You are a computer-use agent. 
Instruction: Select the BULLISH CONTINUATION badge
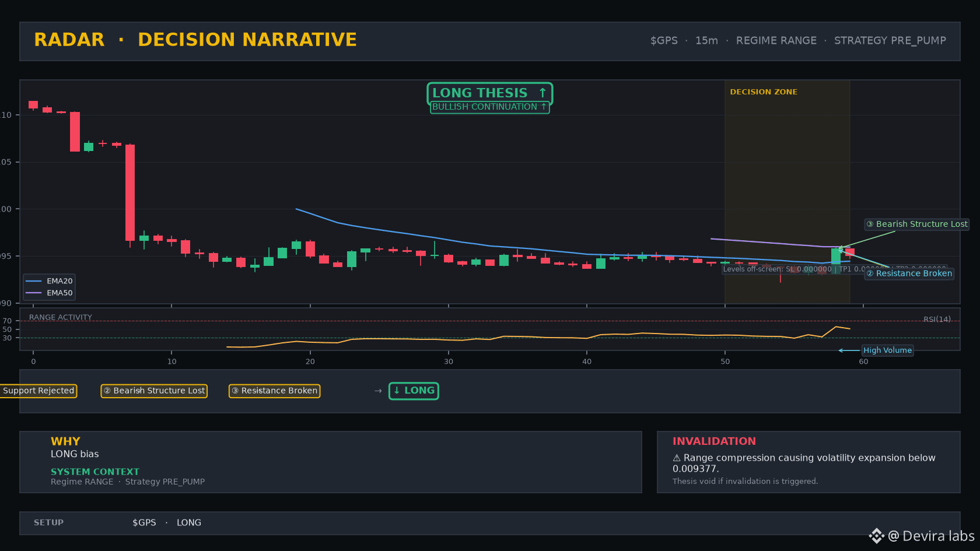pyautogui.click(x=489, y=107)
